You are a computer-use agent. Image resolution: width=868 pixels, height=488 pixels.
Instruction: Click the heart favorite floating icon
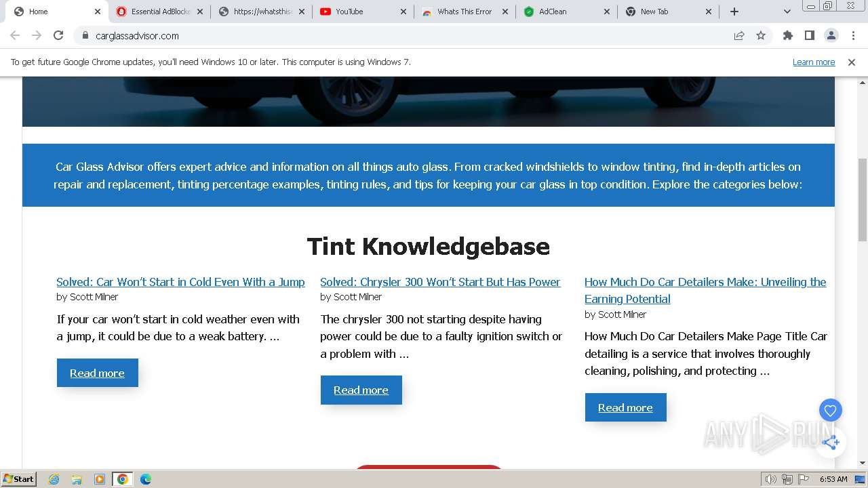[830, 410]
